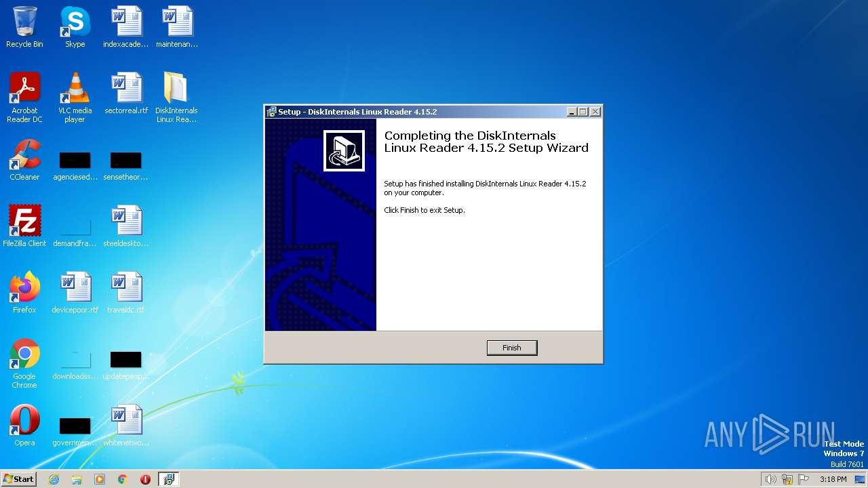Select the steeldeskto… Word document icon
This screenshot has height=488, width=868.
click(x=126, y=226)
